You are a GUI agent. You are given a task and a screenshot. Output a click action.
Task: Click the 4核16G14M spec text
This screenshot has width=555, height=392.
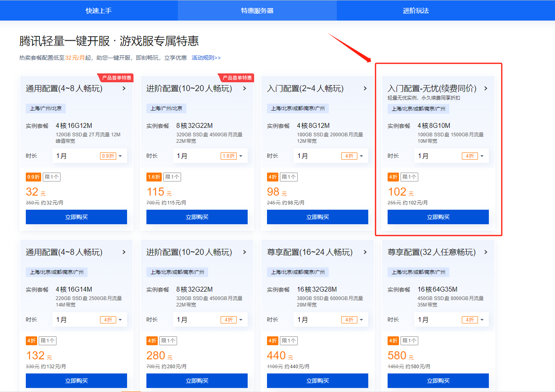click(74, 290)
